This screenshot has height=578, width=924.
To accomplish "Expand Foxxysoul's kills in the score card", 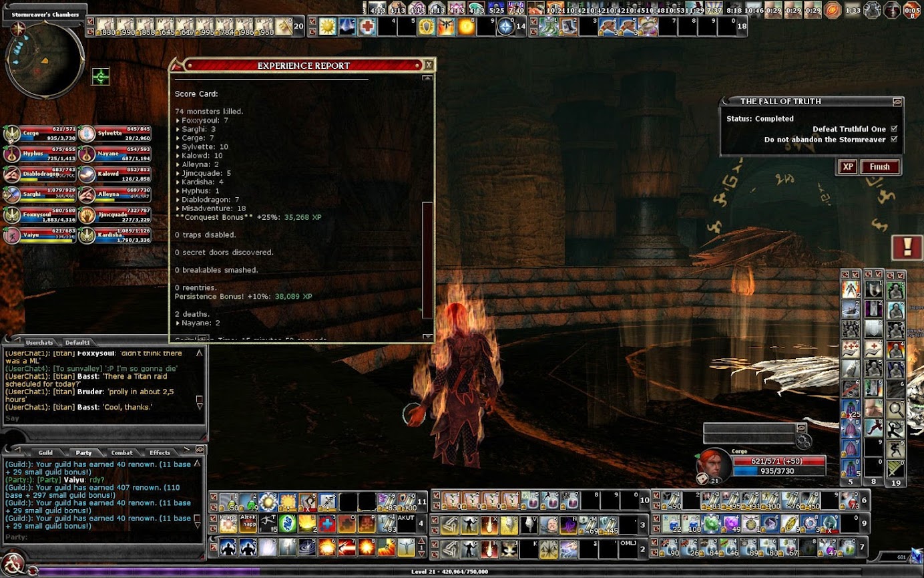I will 178,121.
